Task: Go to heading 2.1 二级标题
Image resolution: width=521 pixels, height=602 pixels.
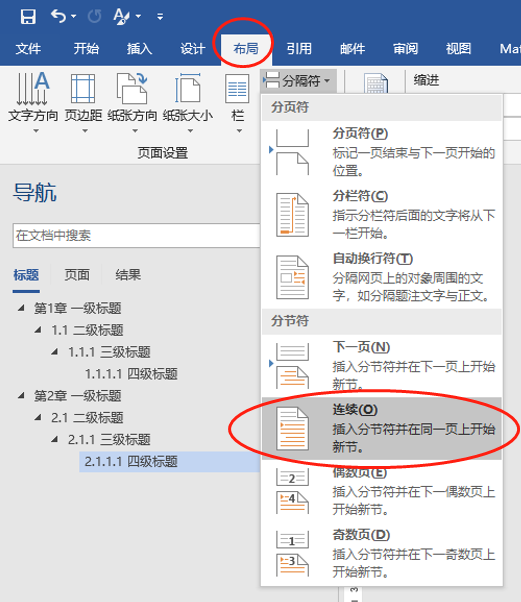Action: [87, 417]
